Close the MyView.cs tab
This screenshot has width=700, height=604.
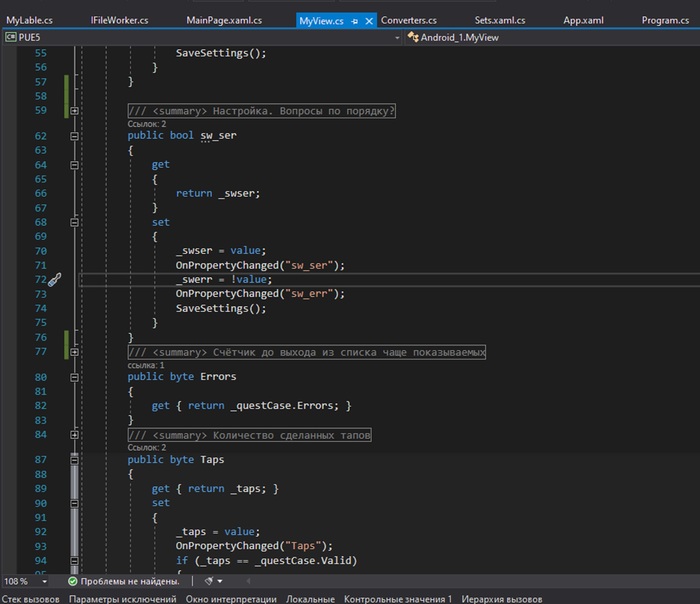370,20
